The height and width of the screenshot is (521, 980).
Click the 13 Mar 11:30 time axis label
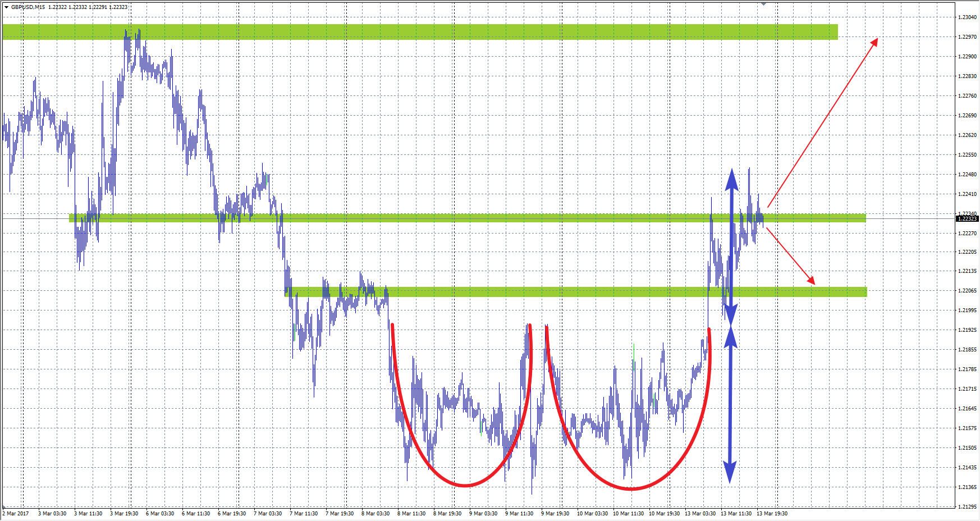[x=736, y=514]
